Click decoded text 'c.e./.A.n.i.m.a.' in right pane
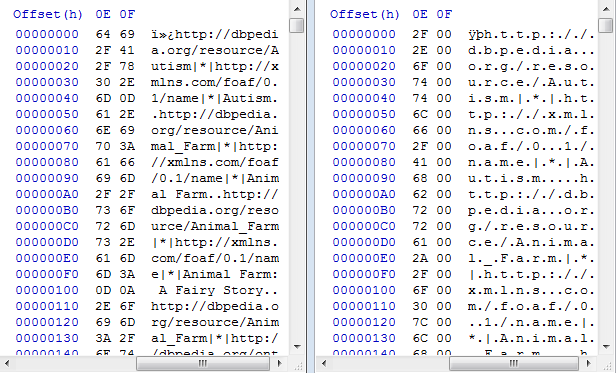616x373 pixels. click(531, 242)
